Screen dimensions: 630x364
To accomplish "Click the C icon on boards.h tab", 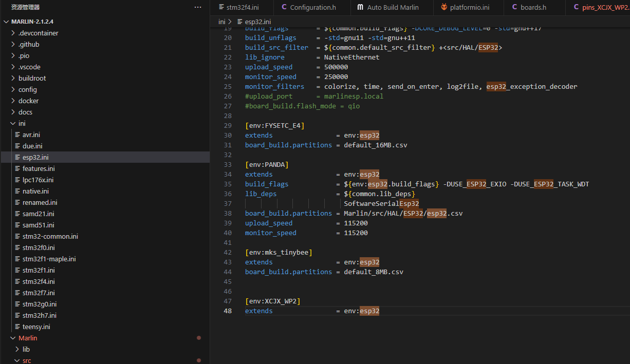I will 515,7.
